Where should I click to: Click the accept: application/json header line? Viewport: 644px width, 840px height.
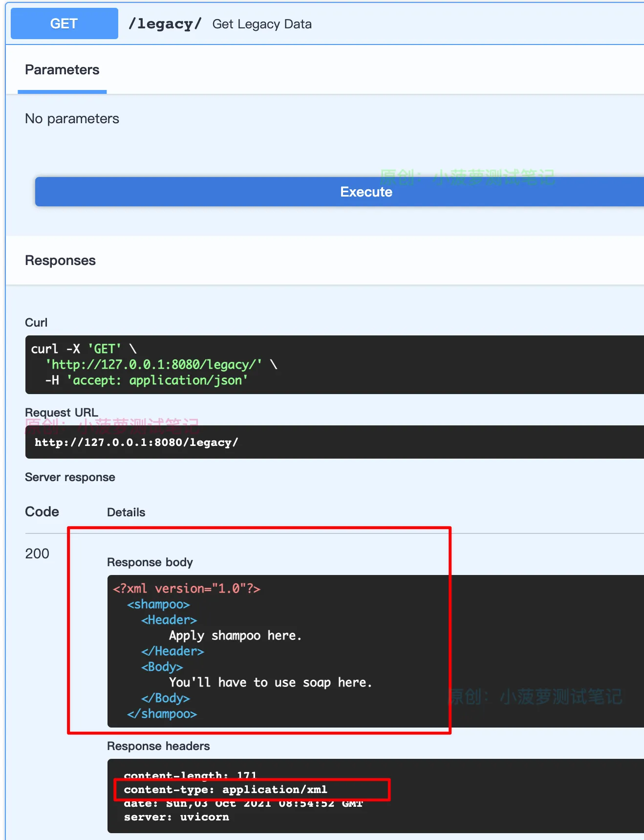click(x=146, y=380)
